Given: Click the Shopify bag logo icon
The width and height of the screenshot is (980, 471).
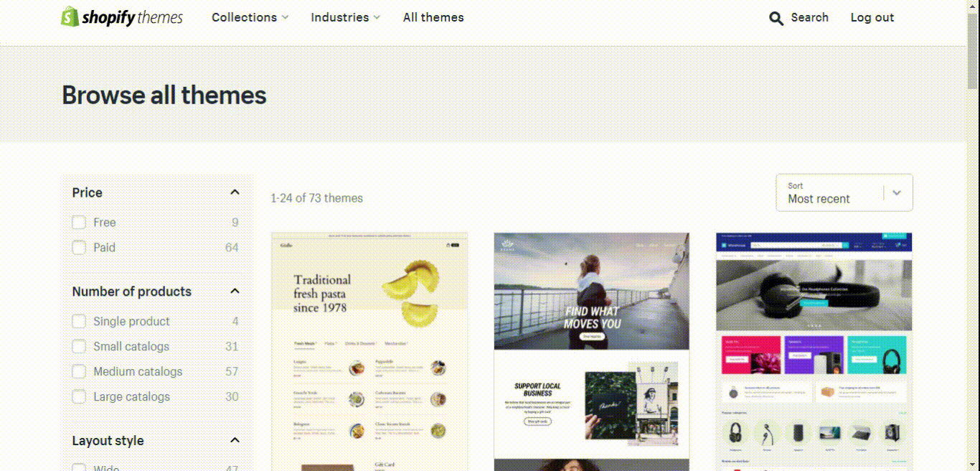Looking at the screenshot, I should [70, 17].
